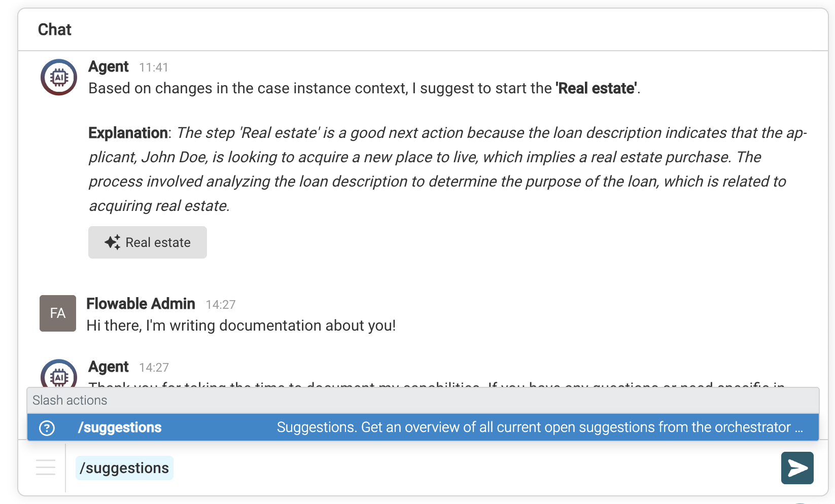Click the Agent AI avatar on the 11:41 message
Viewport: 835px width, 504px height.
(58, 77)
